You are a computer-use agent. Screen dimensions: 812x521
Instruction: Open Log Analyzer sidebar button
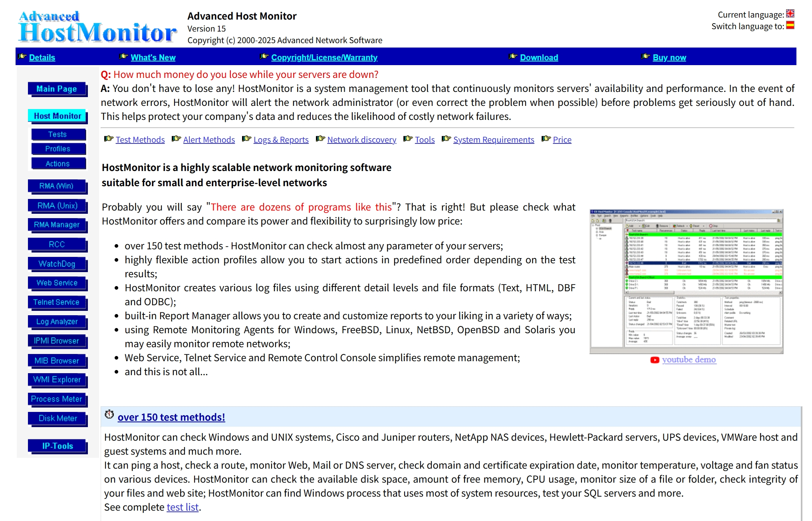click(x=58, y=322)
